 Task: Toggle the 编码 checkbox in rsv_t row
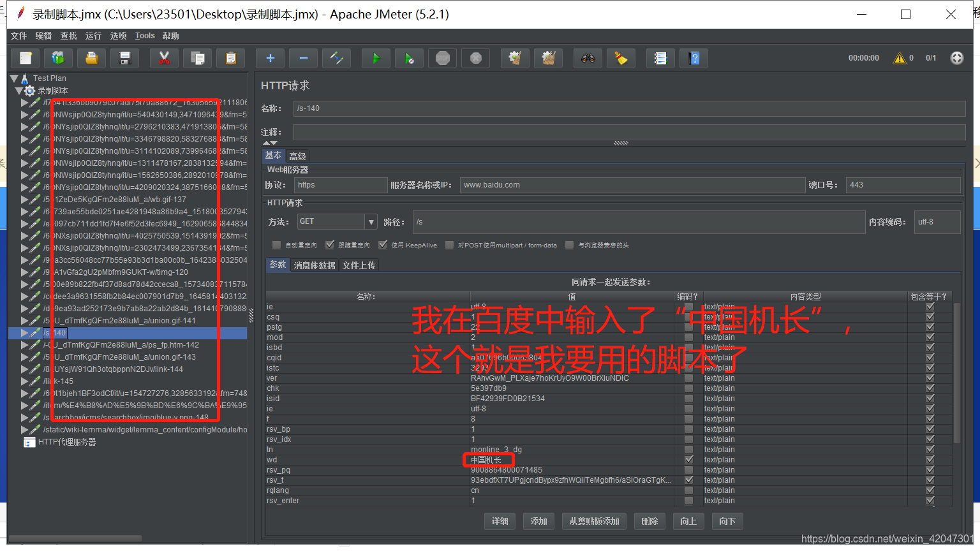(688, 480)
